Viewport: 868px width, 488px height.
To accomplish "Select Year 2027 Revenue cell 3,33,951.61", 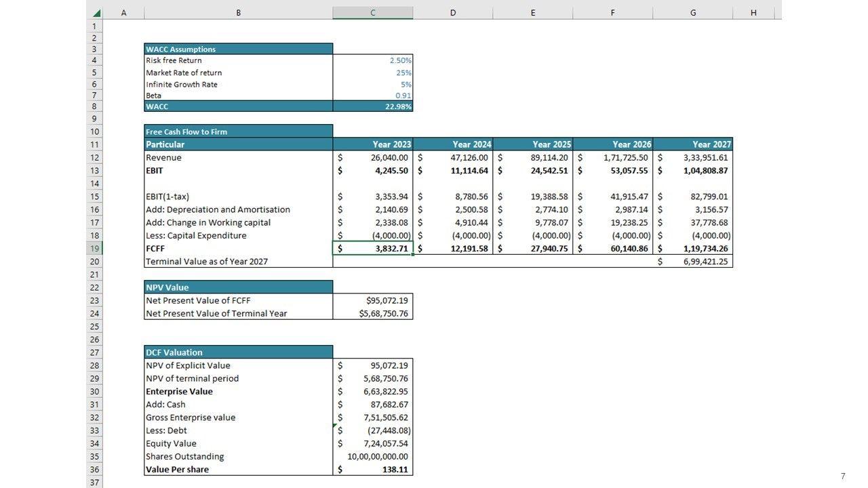I will [692, 158].
